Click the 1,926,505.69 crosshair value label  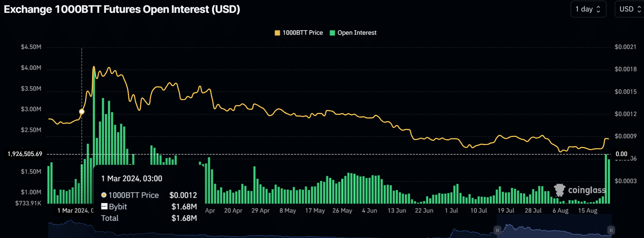25,154
